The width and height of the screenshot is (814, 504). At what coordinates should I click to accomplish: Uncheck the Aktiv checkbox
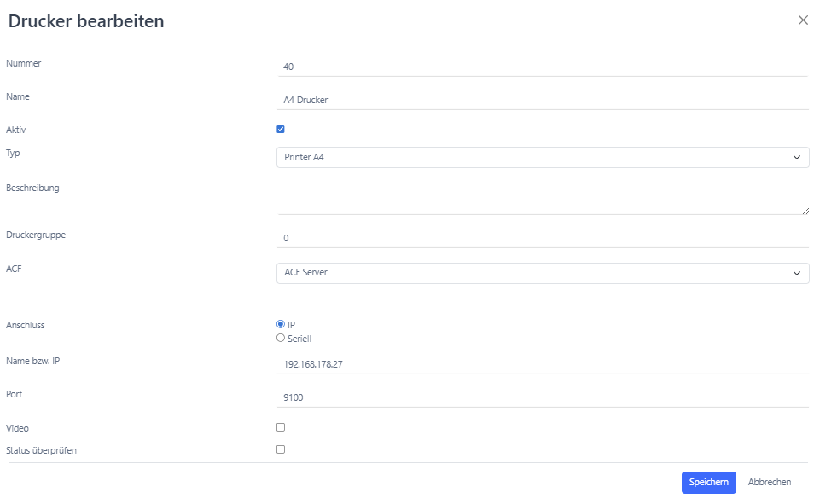[281, 130]
